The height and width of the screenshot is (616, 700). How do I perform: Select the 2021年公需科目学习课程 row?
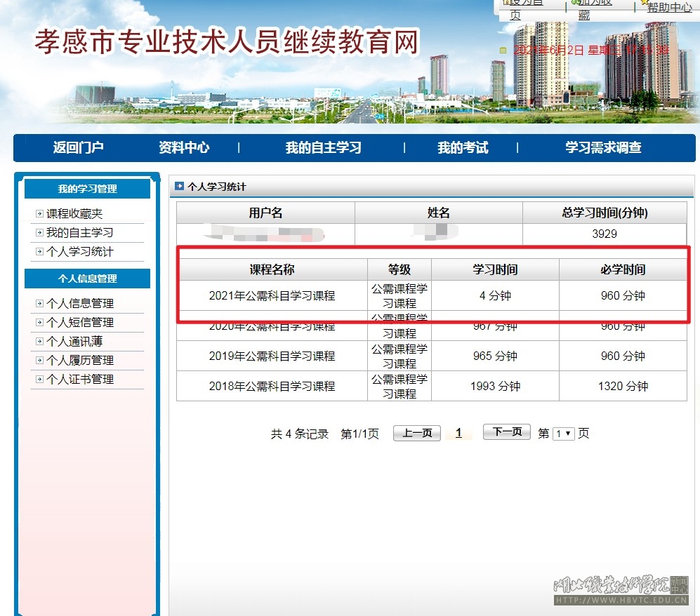(272, 296)
